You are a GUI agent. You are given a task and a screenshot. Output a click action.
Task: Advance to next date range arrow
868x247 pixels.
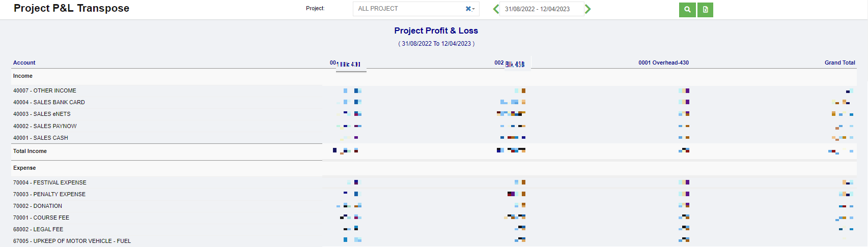click(588, 9)
